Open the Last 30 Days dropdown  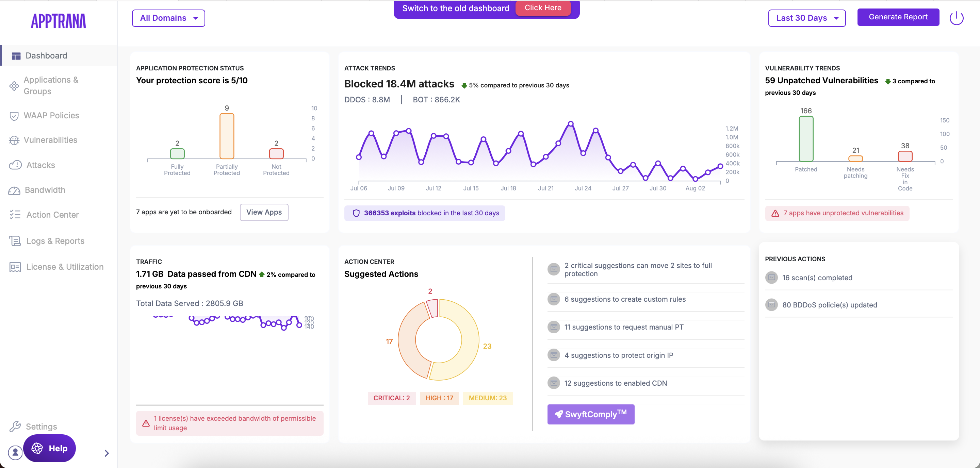pos(806,18)
